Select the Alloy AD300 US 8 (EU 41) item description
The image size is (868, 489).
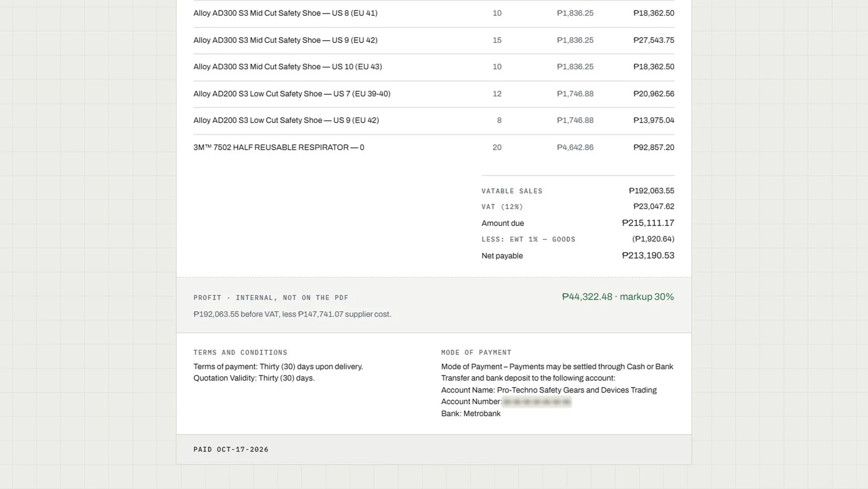click(x=285, y=13)
